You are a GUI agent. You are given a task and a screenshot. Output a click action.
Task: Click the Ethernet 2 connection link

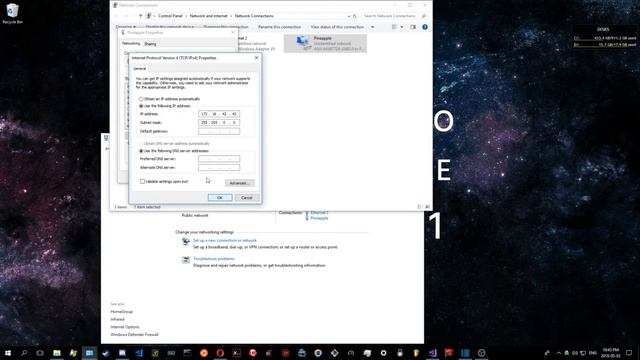[320, 213]
